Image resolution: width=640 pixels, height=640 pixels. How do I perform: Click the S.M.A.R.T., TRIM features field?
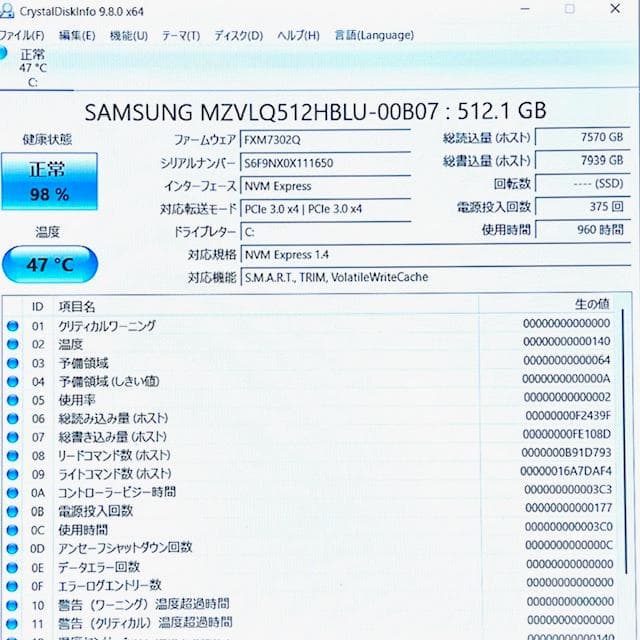[436, 278]
